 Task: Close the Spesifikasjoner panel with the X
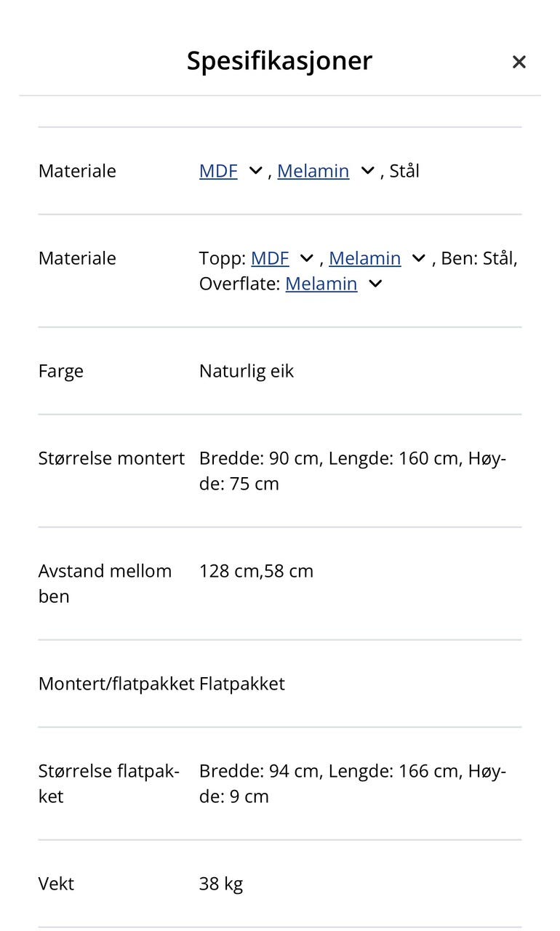pos(519,62)
